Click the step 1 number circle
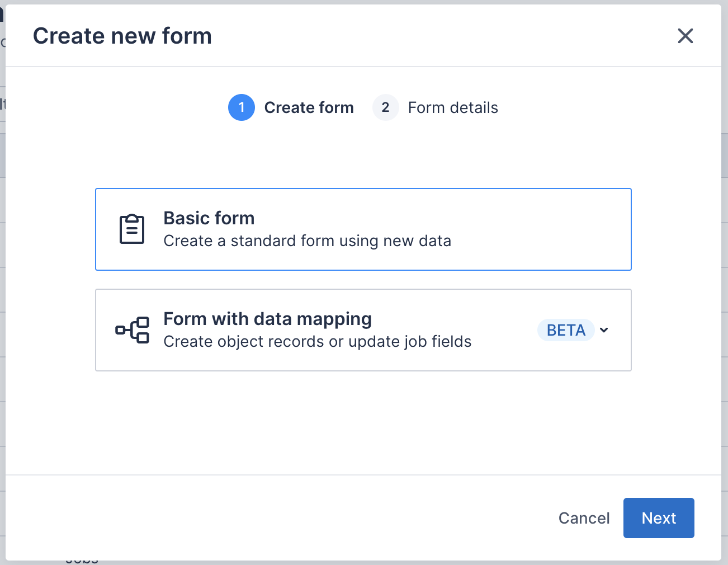This screenshot has height=565, width=728. pos(242,107)
